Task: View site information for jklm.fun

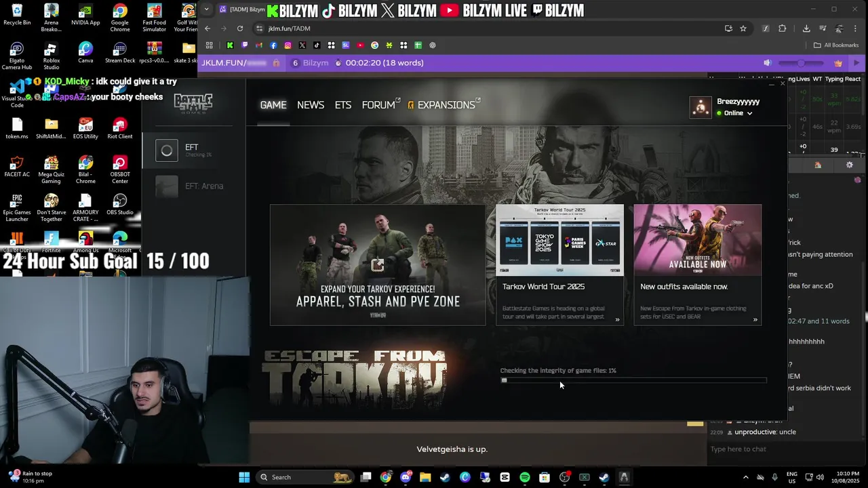Action: pos(259,28)
